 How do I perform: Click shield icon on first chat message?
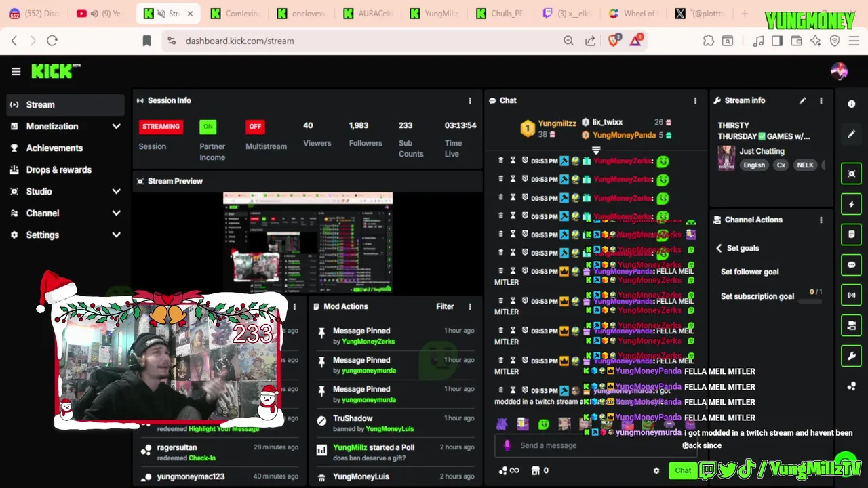point(525,161)
